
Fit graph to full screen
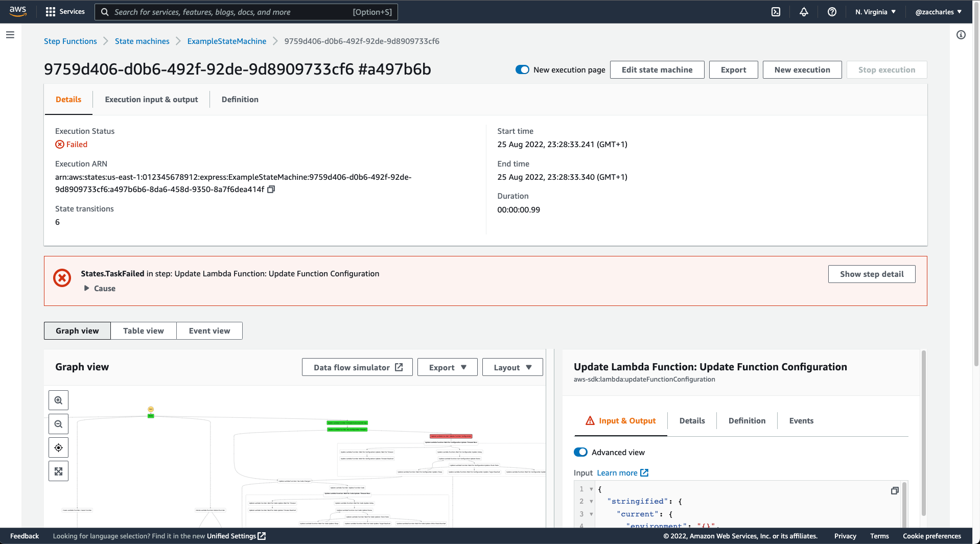pos(58,471)
